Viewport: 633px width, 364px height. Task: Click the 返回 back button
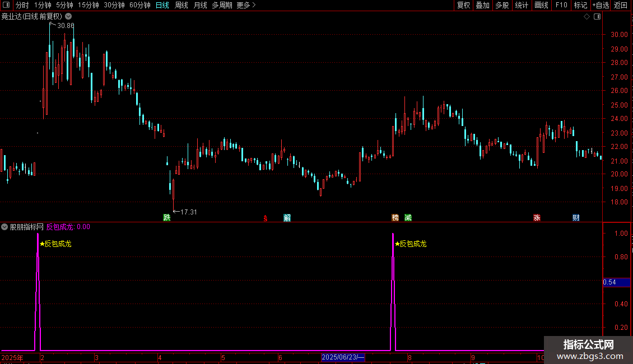pos(621,5)
